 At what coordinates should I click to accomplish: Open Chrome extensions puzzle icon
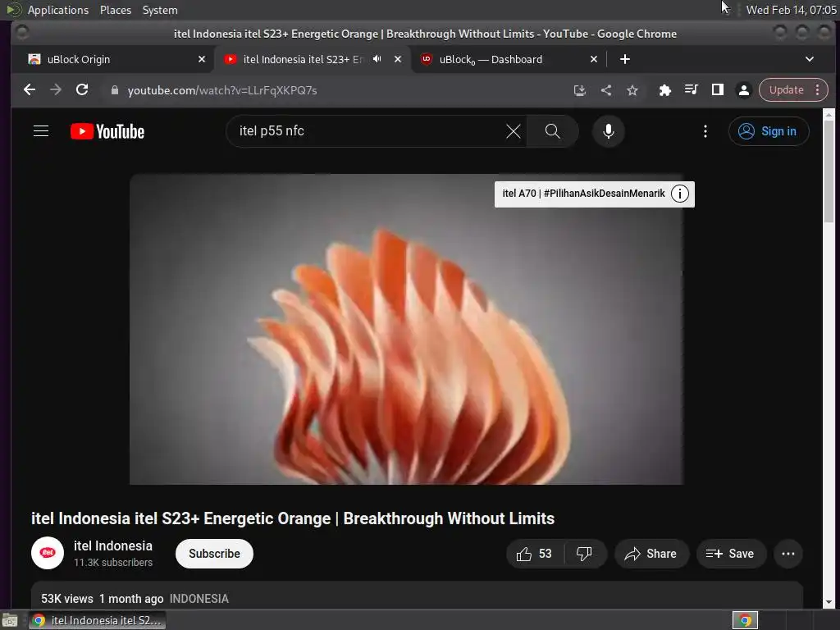664,90
